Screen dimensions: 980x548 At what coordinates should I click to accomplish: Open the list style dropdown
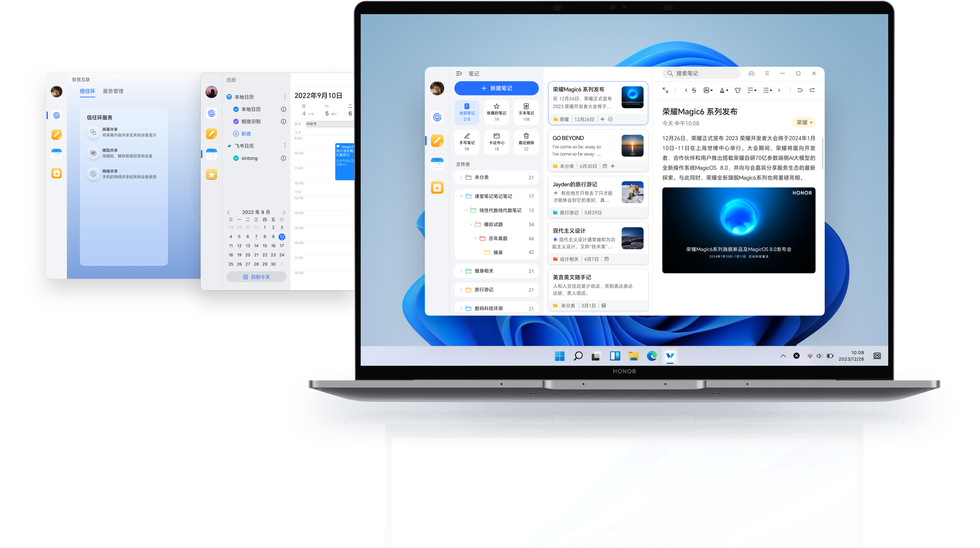pyautogui.click(x=767, y=90)
